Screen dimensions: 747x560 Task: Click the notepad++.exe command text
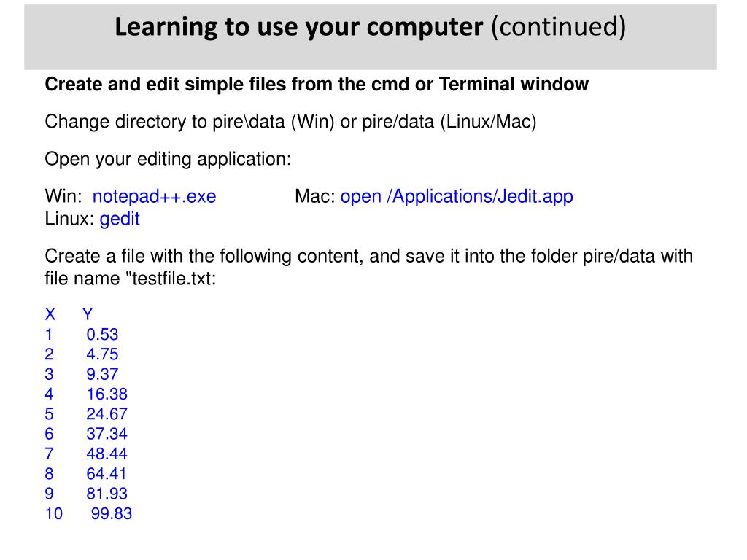154,196
